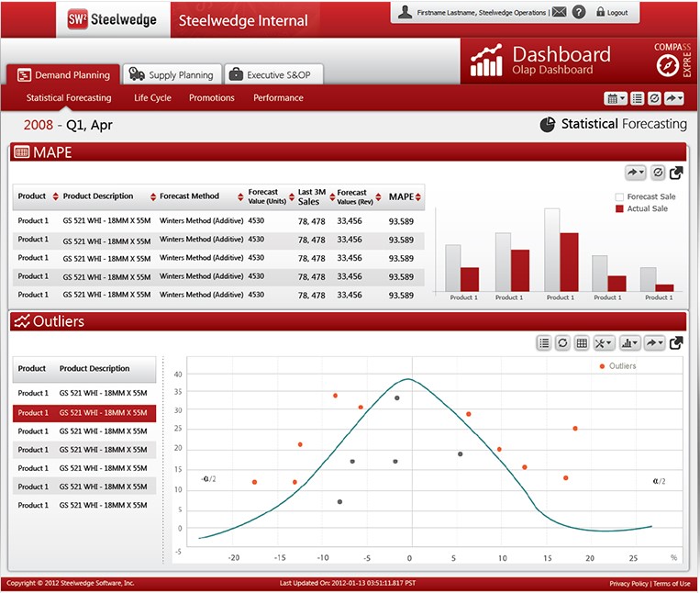Click the Compass Express icon
The image size is (700, 593).
[x=667, y=65]
